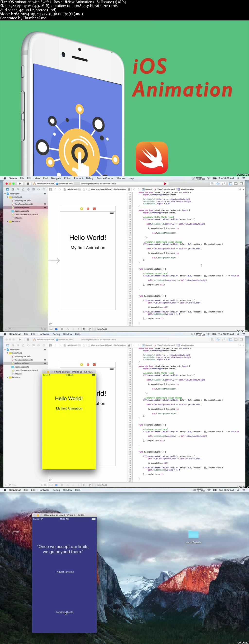This screenshot has width=249, height=644.
Task: Toggle document outline button, 10:37 AM canvas
Action: coord(51,324)
